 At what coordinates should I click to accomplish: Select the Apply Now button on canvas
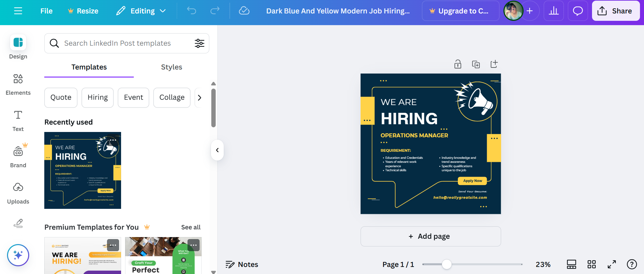pos(472,181)
